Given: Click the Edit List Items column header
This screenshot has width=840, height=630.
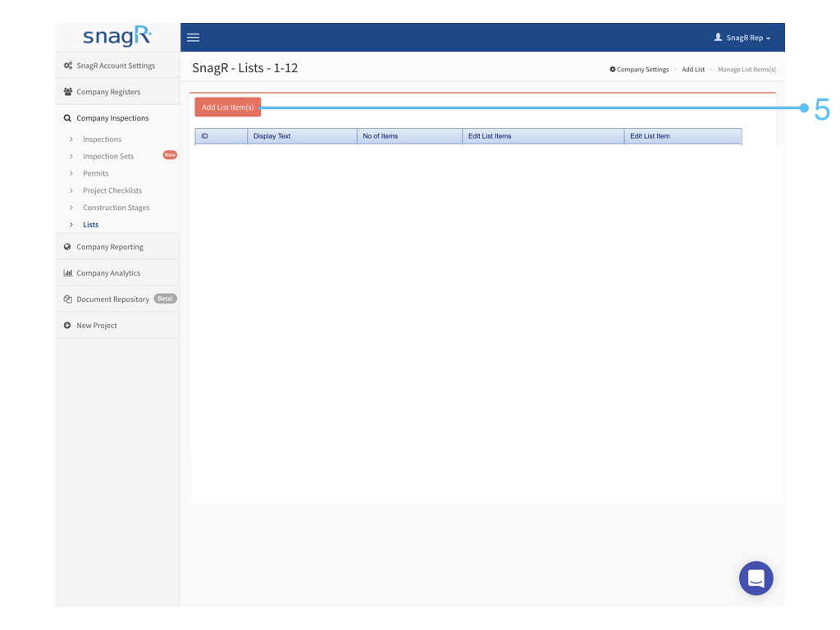Looking at the screenshot, I should pyautogui.click(x=543, y=136).
